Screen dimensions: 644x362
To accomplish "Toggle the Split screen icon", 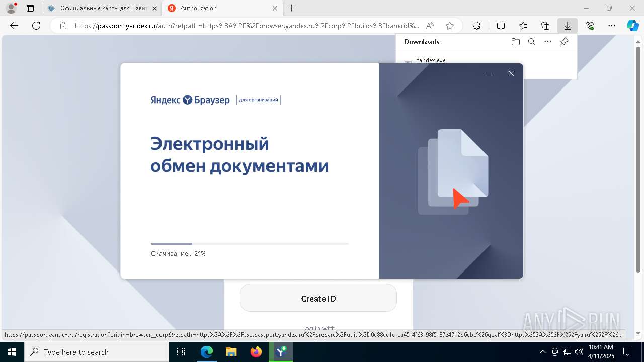I will pyautogui.click(x=501, y=26).
